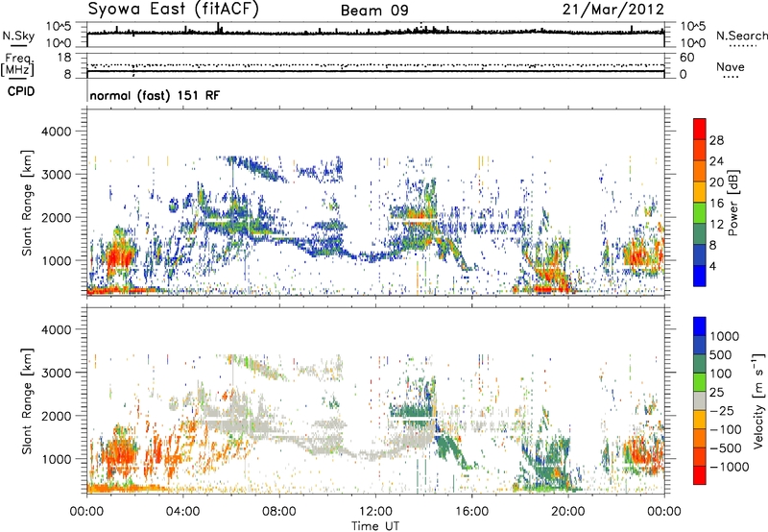Click Velocity colorbar value '500'
Image resolution: width=768 pixels, height=532 pixels.
[721, 354]
